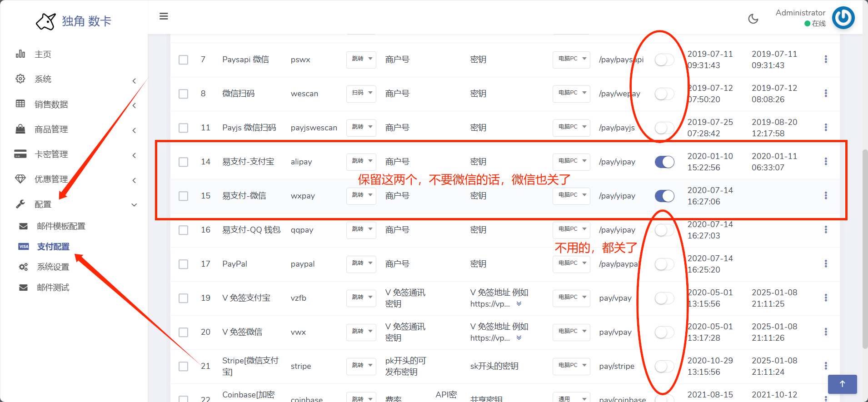Check the checkbox for row 20 V 免签微信
868x402 pixels.
click(x=183, y=333)
